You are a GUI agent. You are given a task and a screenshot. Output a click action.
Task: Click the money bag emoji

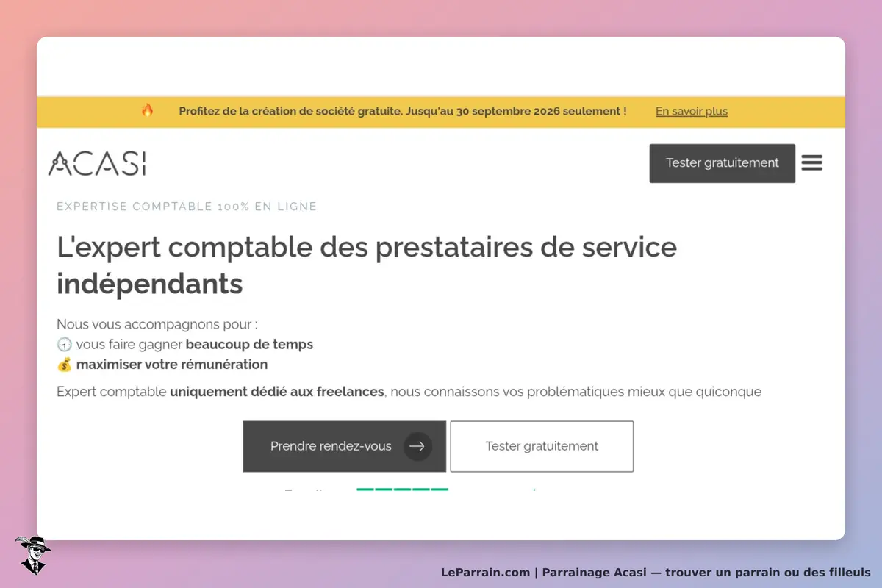coord(64,365)
